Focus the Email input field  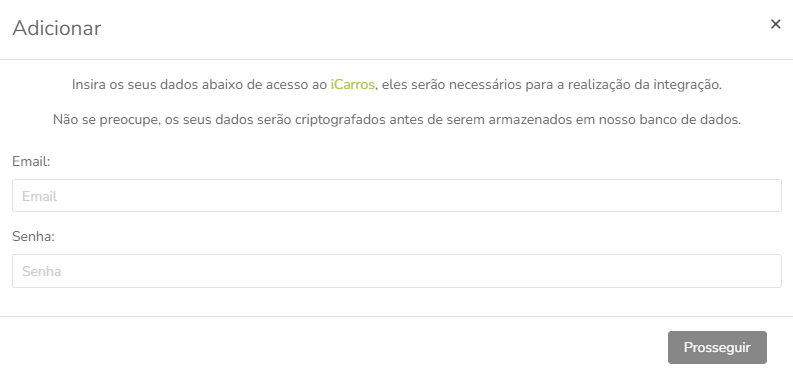[396, 195]
